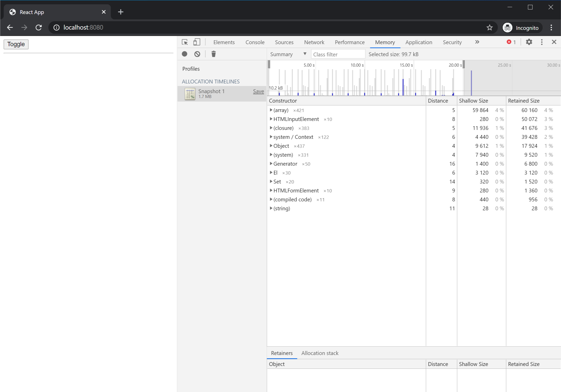Viewport: 561px width, 392px height.
Task: Click the red error count badge
Action: (511, 42)
